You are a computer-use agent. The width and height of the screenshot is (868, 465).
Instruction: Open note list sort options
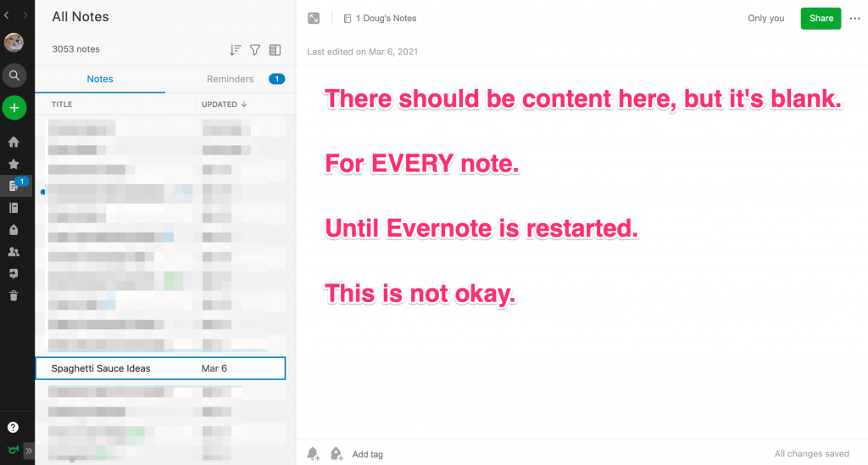click(236, 50)
